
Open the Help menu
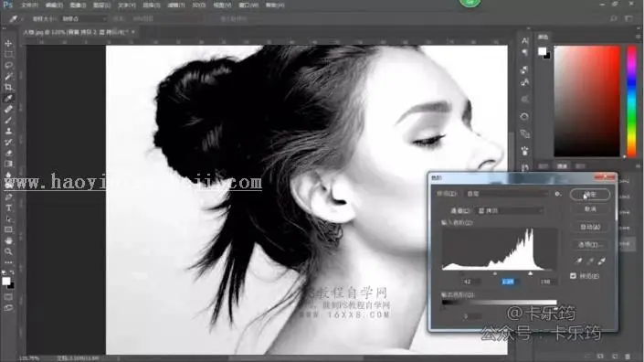click(x=275, y=5)
